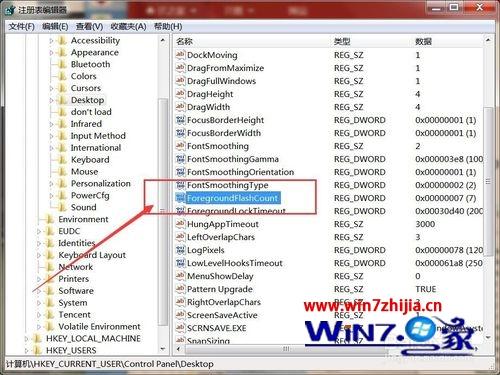Click the Desktop folder icon in tree

[62, 100]
